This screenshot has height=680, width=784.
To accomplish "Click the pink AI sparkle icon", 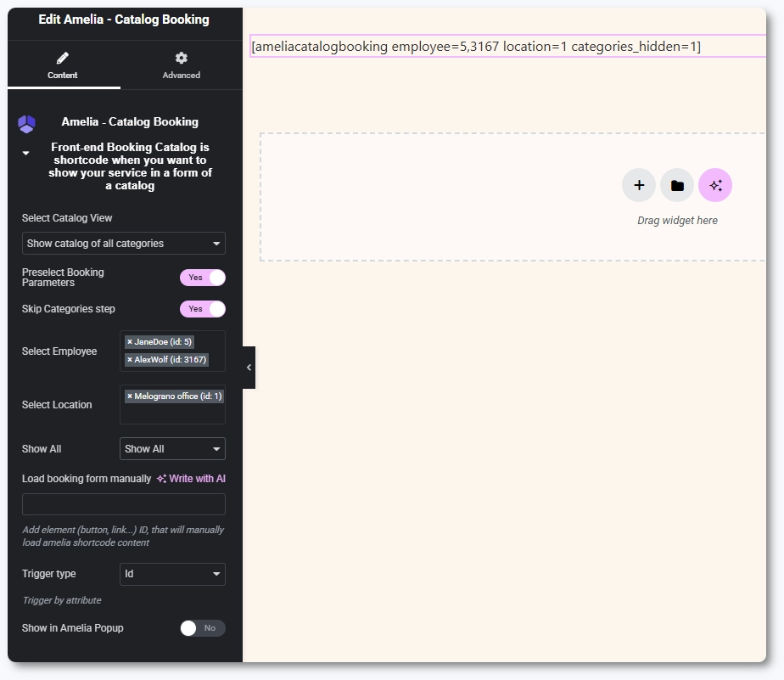I will (715, 185).
